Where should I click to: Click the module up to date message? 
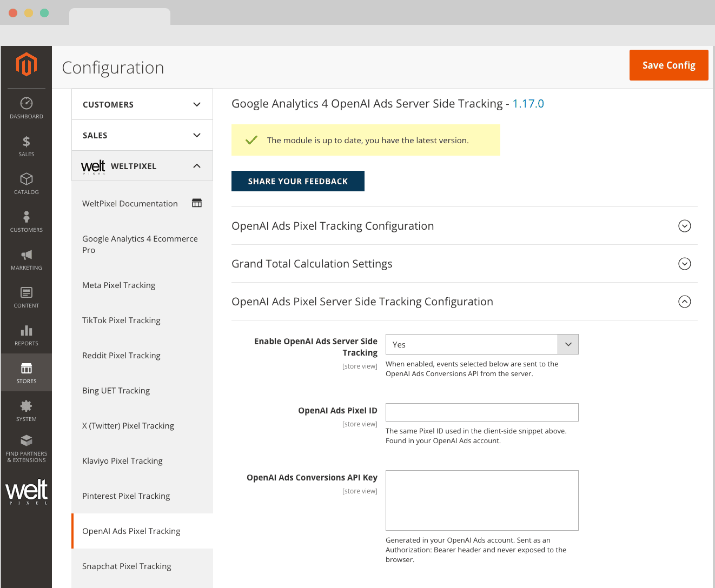[366, 140]
